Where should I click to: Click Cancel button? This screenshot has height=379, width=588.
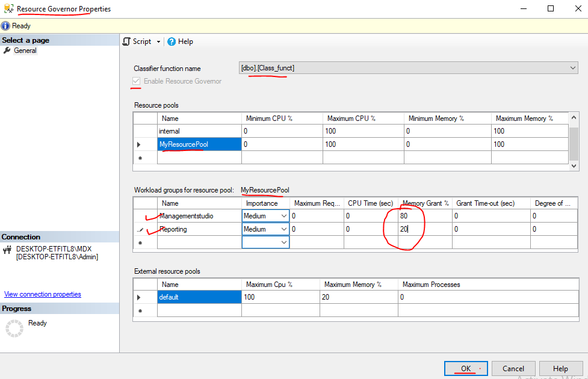(x=513, y=369)
